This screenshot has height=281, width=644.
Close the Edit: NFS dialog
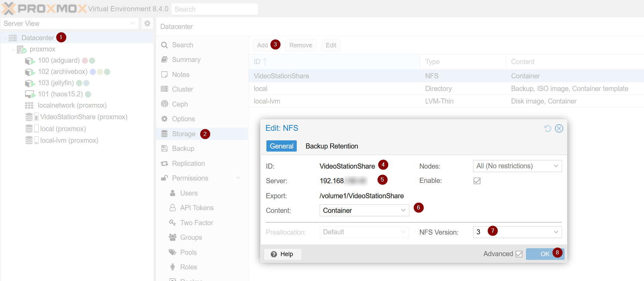coord(559,128)
